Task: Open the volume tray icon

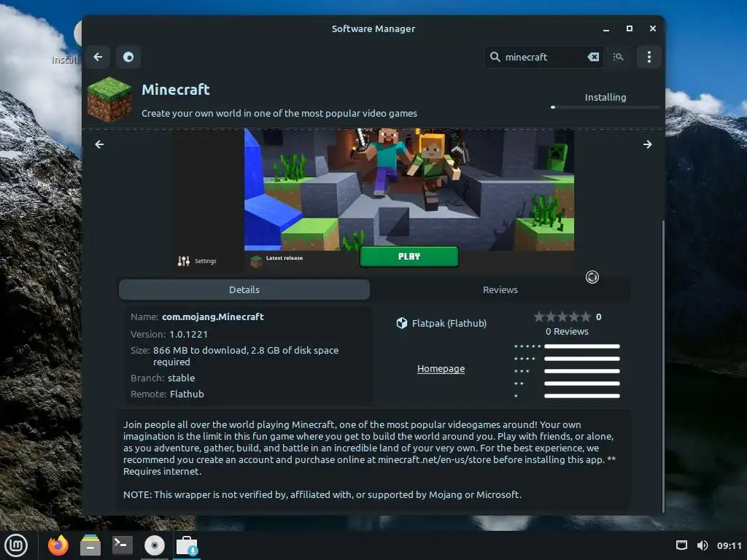Action: pos(703,545)
